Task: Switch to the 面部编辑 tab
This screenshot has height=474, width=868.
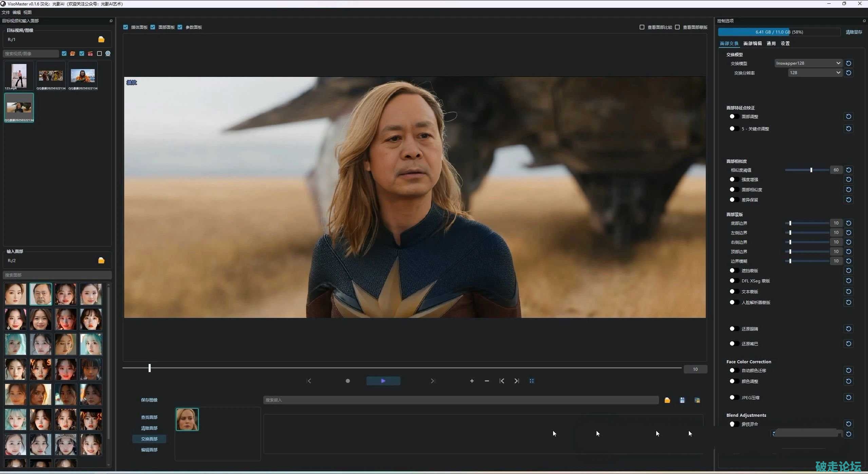Action: (x=752, y=43)
